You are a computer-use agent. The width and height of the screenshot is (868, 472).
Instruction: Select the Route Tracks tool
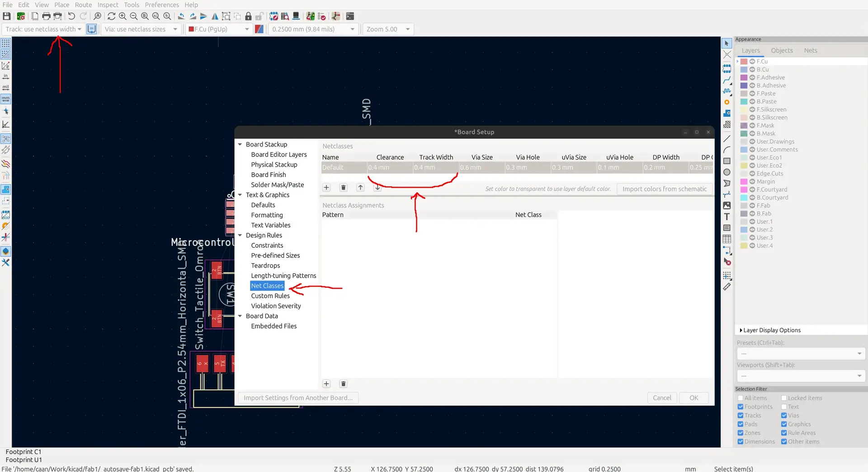click(727, 80)
